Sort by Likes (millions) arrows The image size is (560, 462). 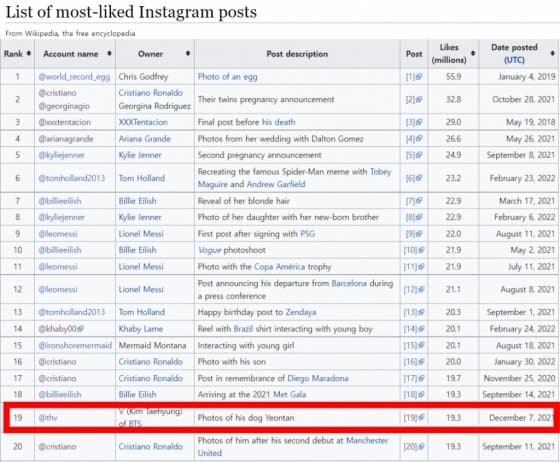[x=473, y=54]
